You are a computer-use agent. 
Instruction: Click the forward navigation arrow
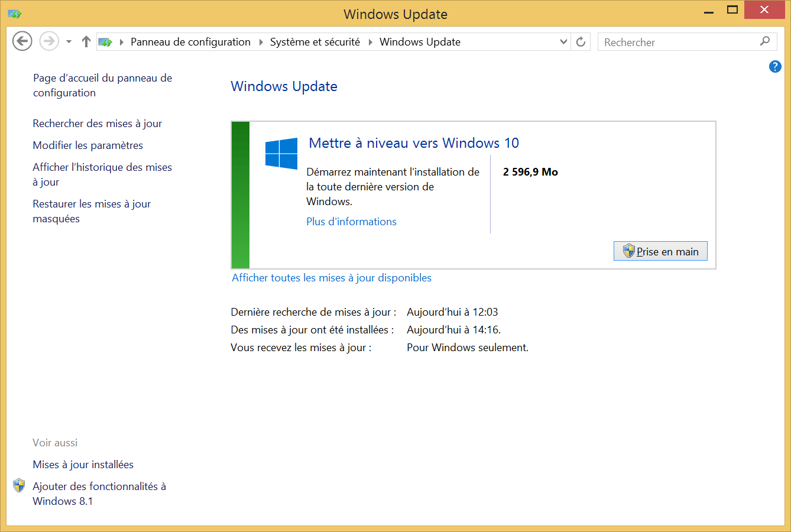[49, 41]
